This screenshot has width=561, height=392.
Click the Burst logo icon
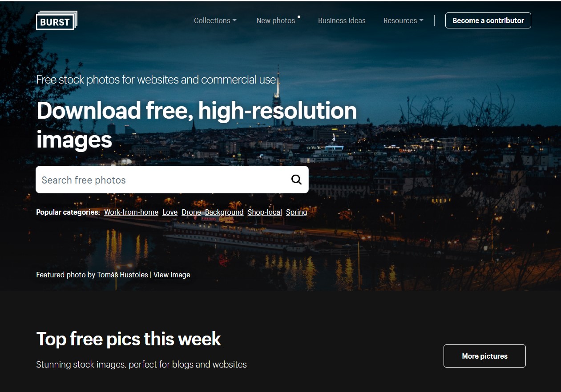click(x=57, y=20)
